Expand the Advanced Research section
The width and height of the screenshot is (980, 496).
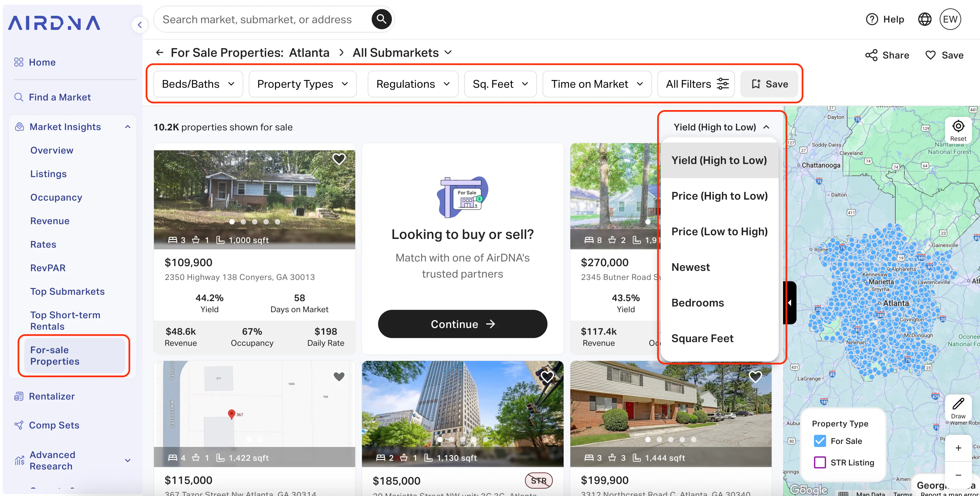(x=128, y=460)
